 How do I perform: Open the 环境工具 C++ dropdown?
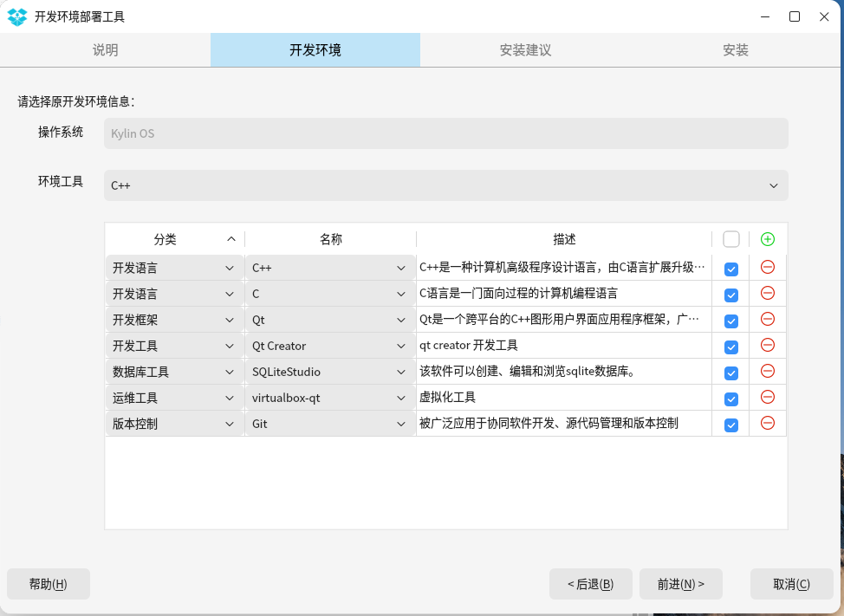pos(445,185)
